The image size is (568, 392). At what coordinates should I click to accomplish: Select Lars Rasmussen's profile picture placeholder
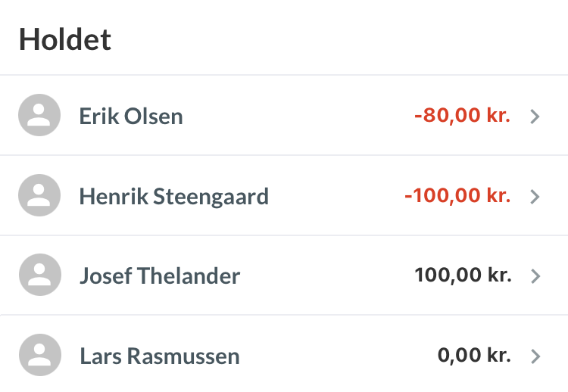tap(39, 355)
